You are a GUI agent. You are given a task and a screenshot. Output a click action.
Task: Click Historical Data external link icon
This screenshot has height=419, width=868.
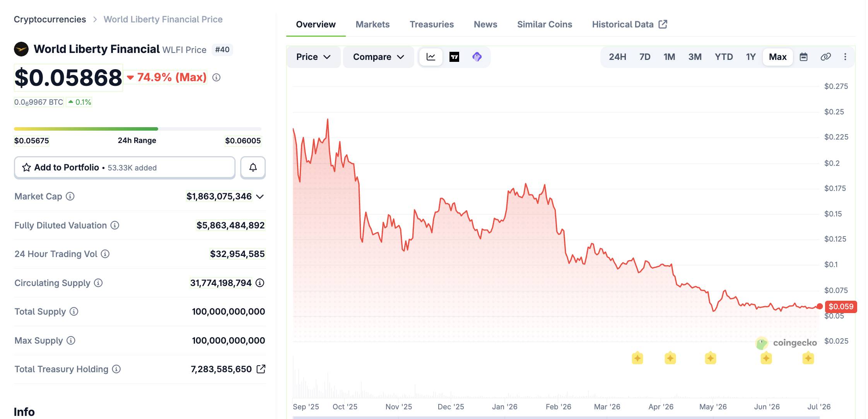[663, 24]
